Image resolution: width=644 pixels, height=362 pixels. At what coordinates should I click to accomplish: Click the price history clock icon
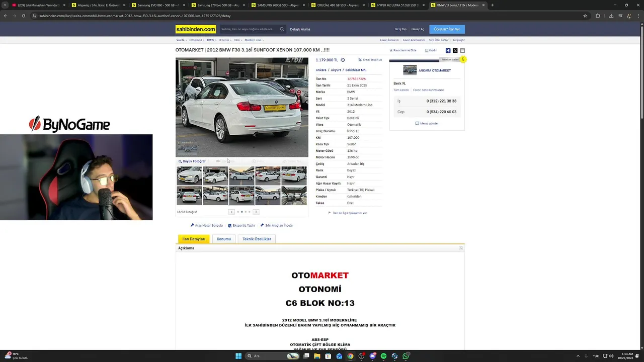pyautogui.click(x=343, y=60)
